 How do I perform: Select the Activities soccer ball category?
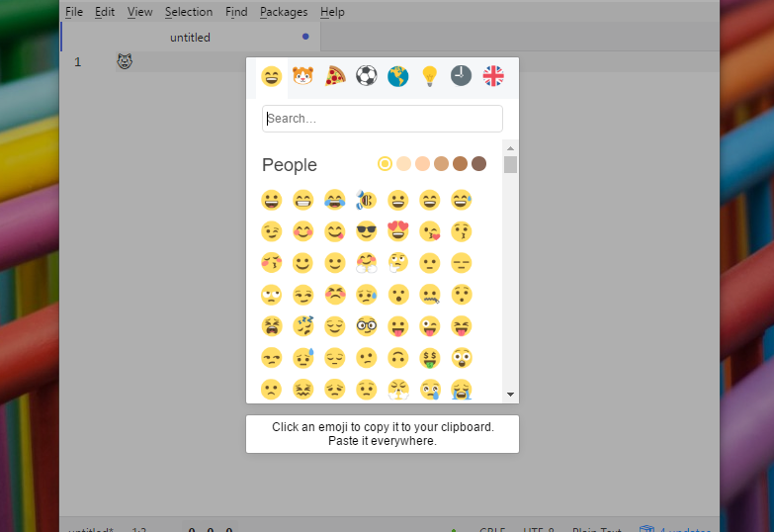[x=367, y=76]
